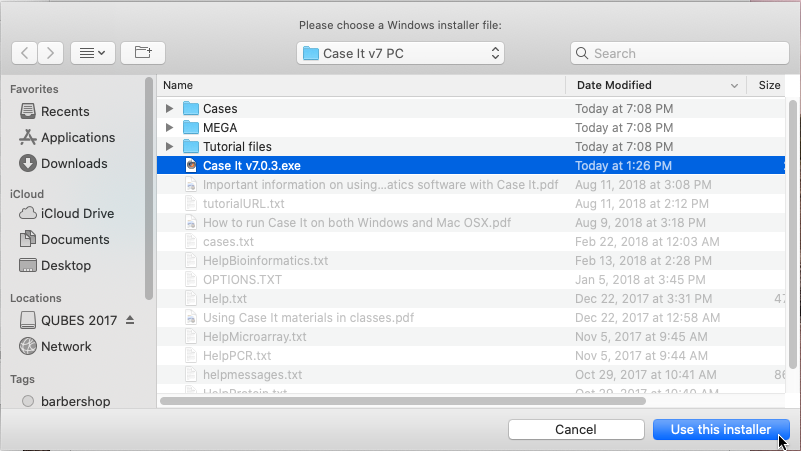Create a new folder with the folder-plus icon
Screen dimensions: 801x451
(143, 53)
